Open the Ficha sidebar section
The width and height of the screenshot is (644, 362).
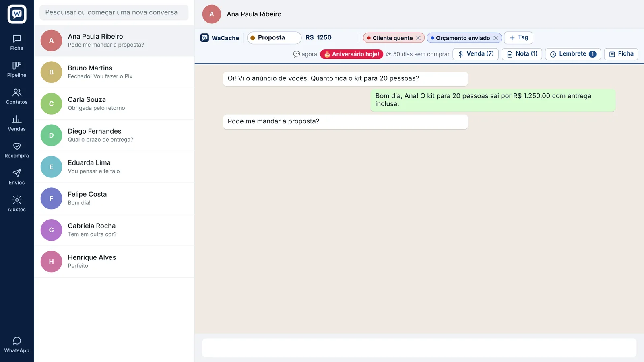17,43
